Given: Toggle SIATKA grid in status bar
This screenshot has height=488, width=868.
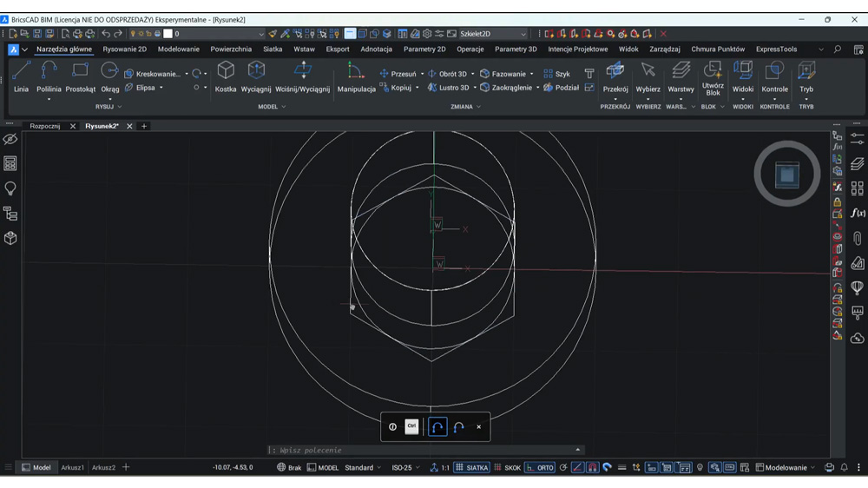Looking at the screenshot, I should point(471,467).
